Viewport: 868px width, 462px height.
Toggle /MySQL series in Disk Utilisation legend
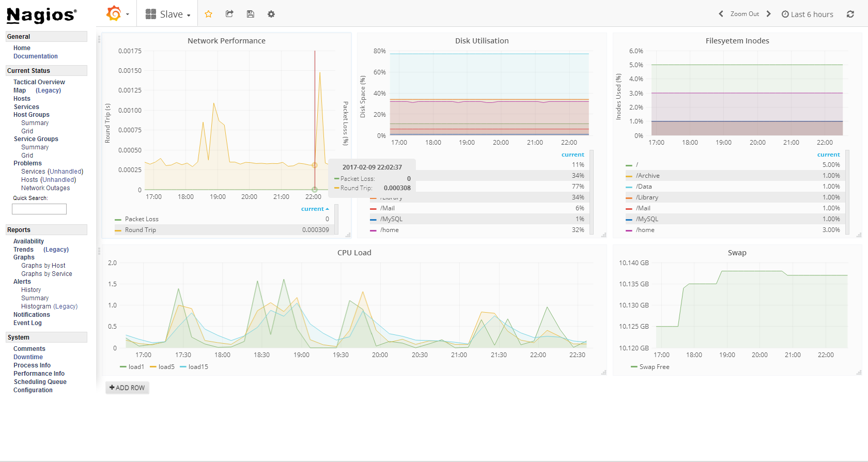391,219
